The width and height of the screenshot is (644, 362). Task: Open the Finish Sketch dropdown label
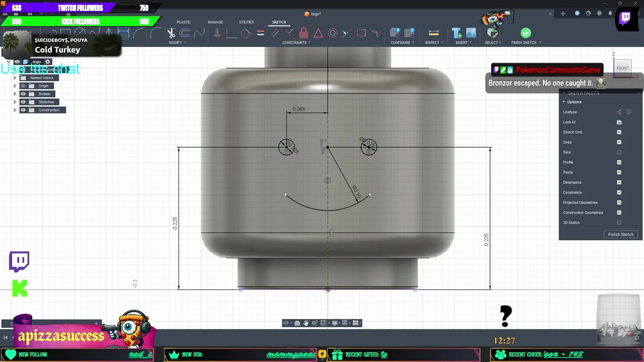(526, 43)
